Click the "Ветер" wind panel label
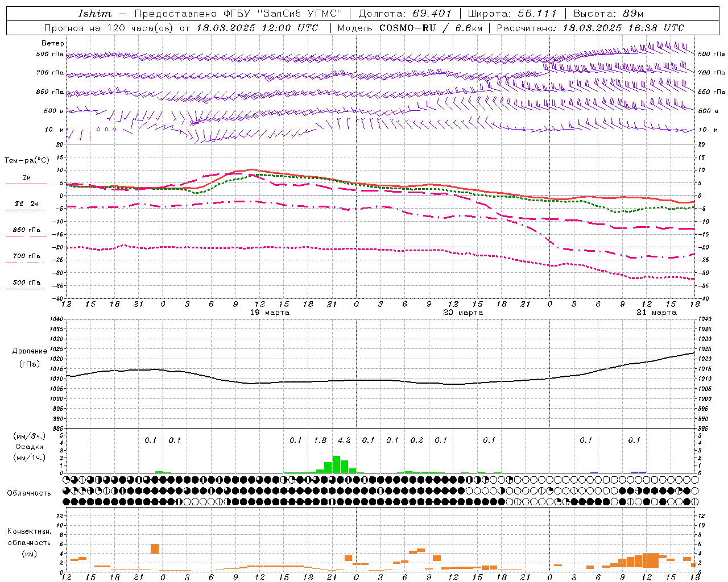The width and height of the screenshot is (728, 582). point(53,43)
